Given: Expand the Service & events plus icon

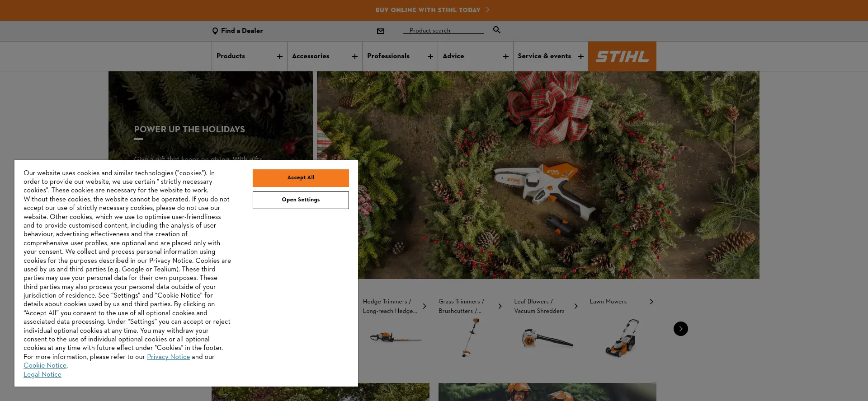Looking at the screenshot, I should click(581, 56).
